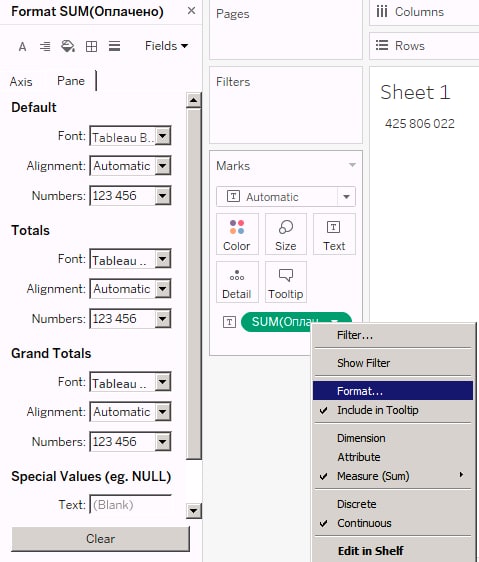Click the Size marks button
The image size is (479, 562).
coord(286,234)
